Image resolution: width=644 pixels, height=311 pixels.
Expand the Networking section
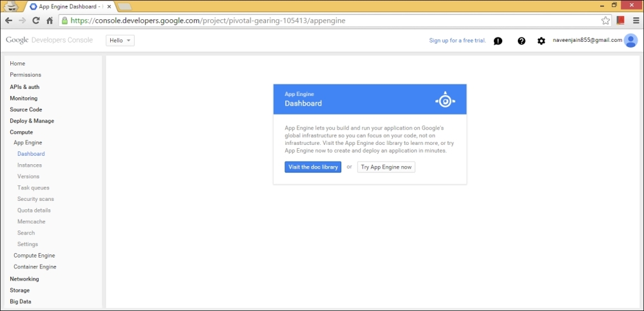pos(24,279)
